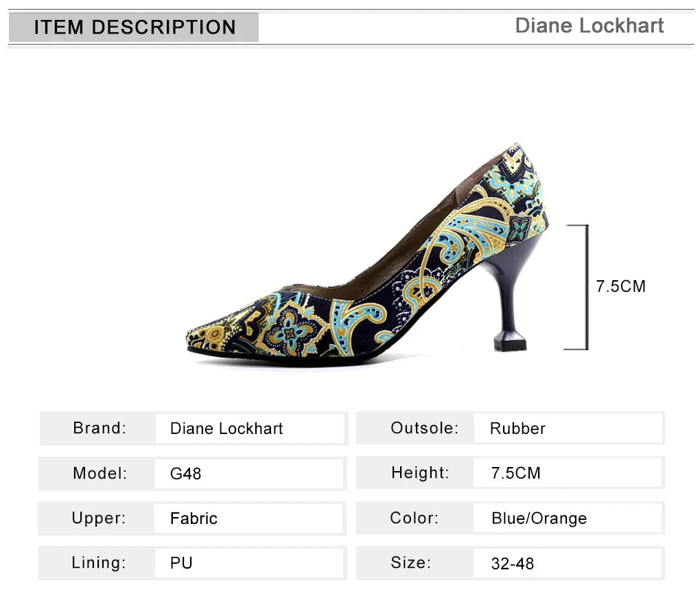Viewport: 700px width, 605px height.
Task: Click the Model: label cell
Action: 100,473
